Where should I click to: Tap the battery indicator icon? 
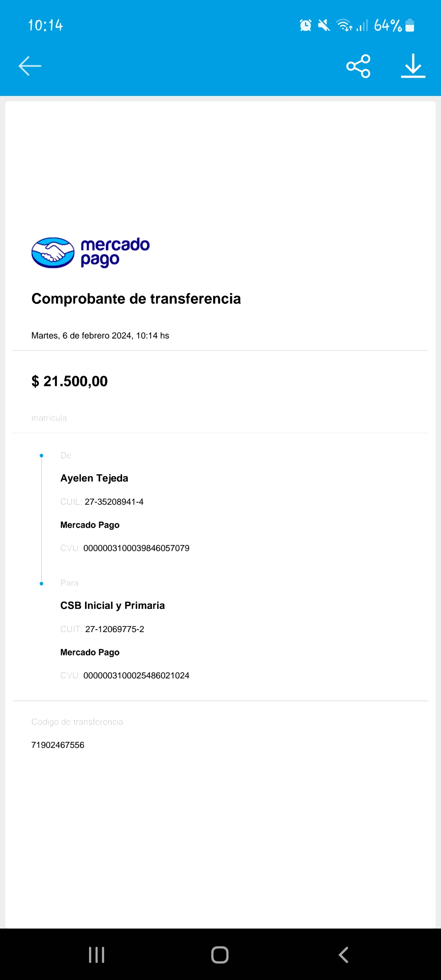tap(410, 25)
